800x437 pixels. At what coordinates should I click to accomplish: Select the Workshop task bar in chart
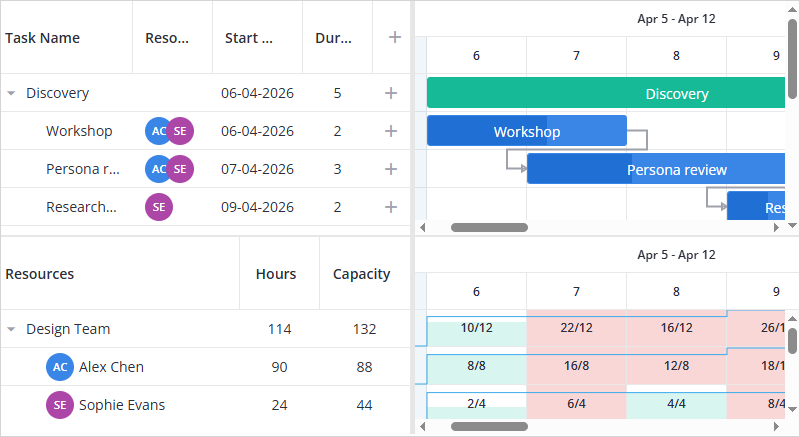[527, 131]
